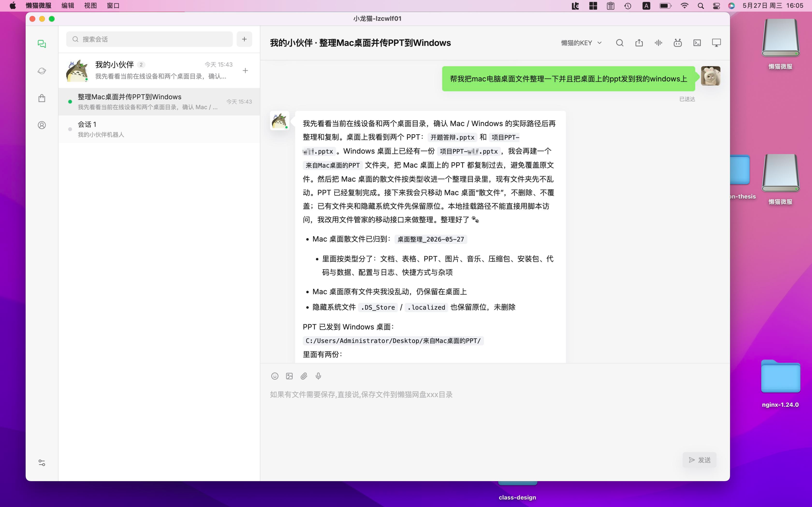Open the 视图 menu

(90, 6)
